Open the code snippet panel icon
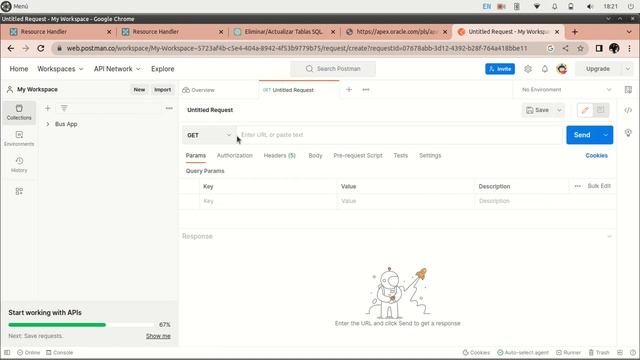The image size is (640, 360). tap(628, 110)
